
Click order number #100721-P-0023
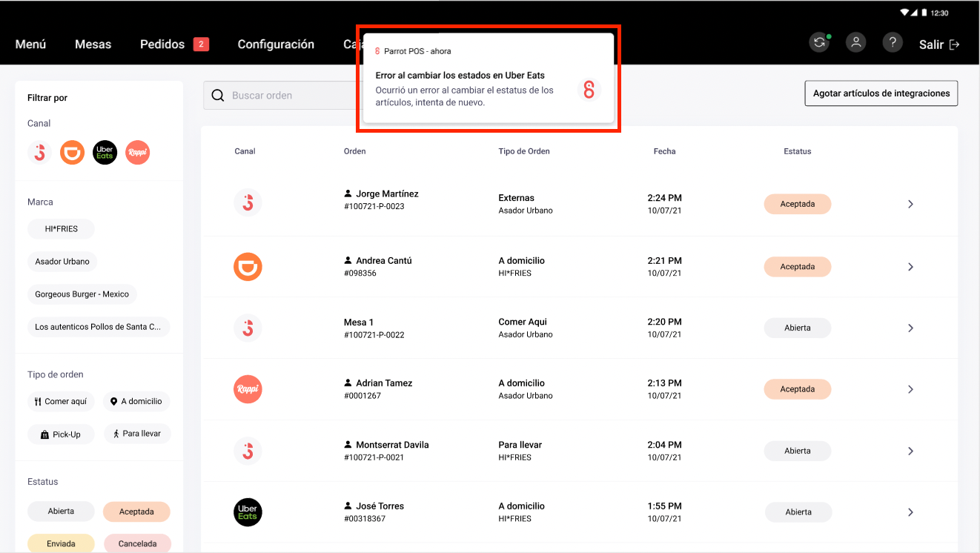[x=374, y=207]
